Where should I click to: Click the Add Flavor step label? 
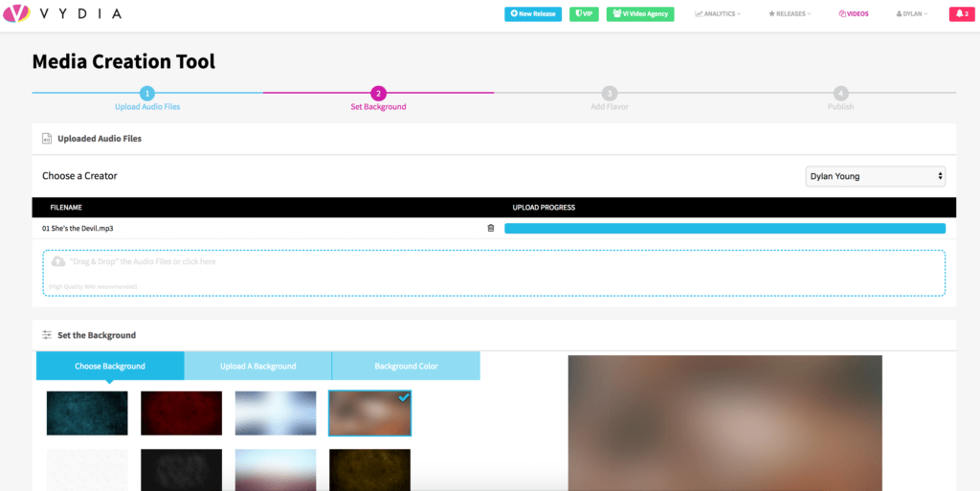point(610,107)
